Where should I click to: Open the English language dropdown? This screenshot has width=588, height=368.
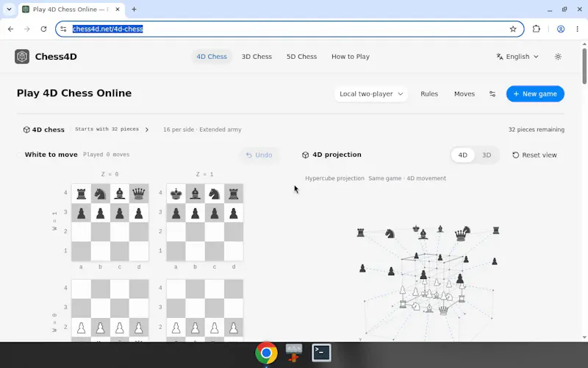(x=517, y=57)
